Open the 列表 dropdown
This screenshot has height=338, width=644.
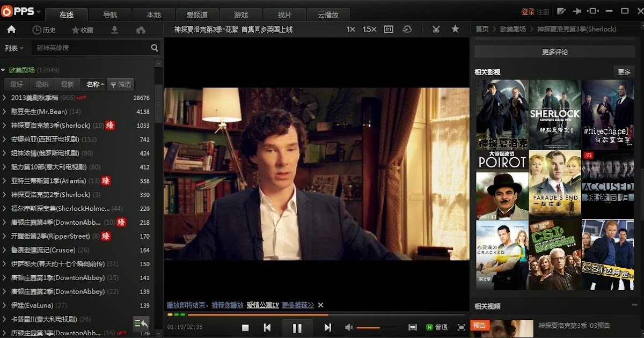click(14, 48)
